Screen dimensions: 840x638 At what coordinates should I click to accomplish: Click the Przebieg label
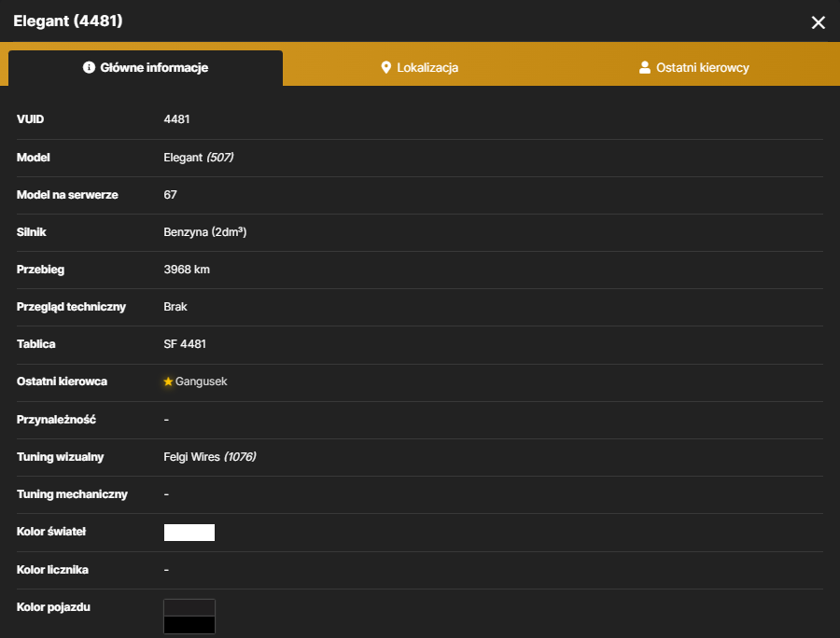41,270
